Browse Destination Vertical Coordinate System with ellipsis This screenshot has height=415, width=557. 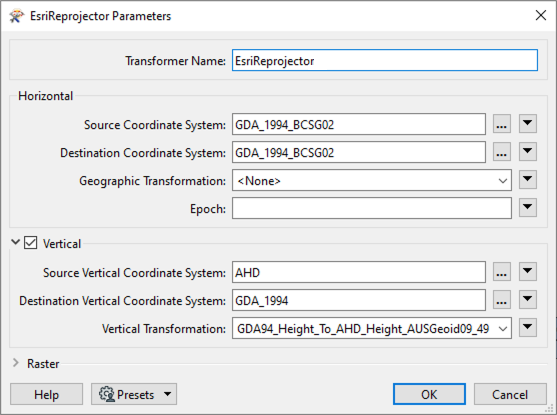(x=502, y=300)
